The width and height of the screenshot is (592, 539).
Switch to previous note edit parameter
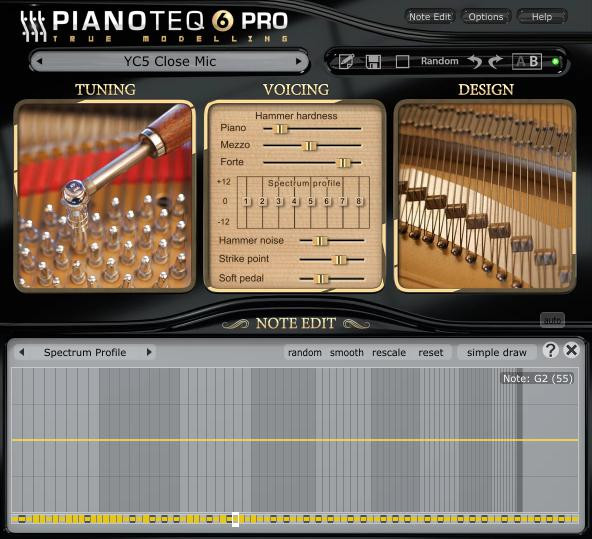[22, 352]
